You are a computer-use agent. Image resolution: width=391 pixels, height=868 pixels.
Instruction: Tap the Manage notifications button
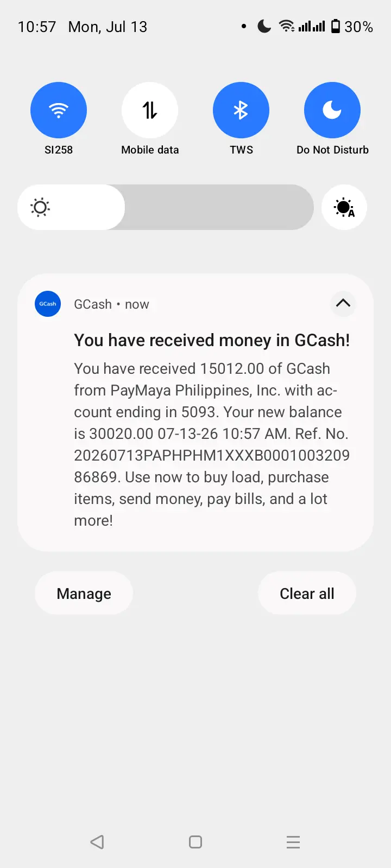tap(84, 593)
